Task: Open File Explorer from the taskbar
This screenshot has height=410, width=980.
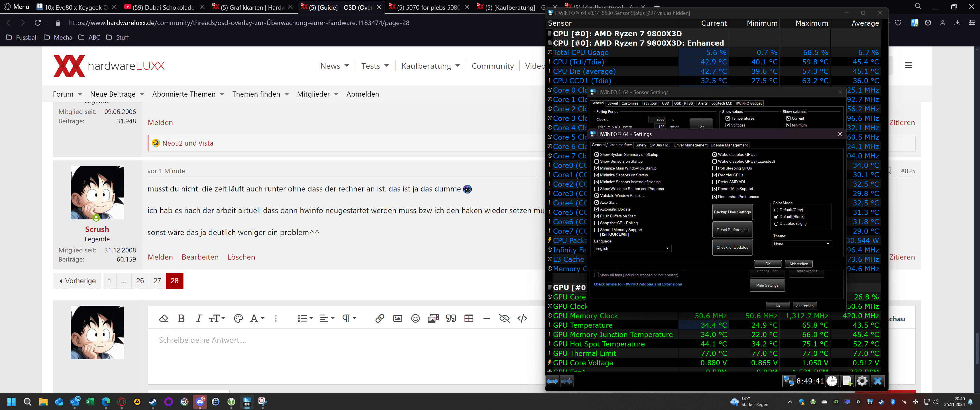Action: [43, 402]
